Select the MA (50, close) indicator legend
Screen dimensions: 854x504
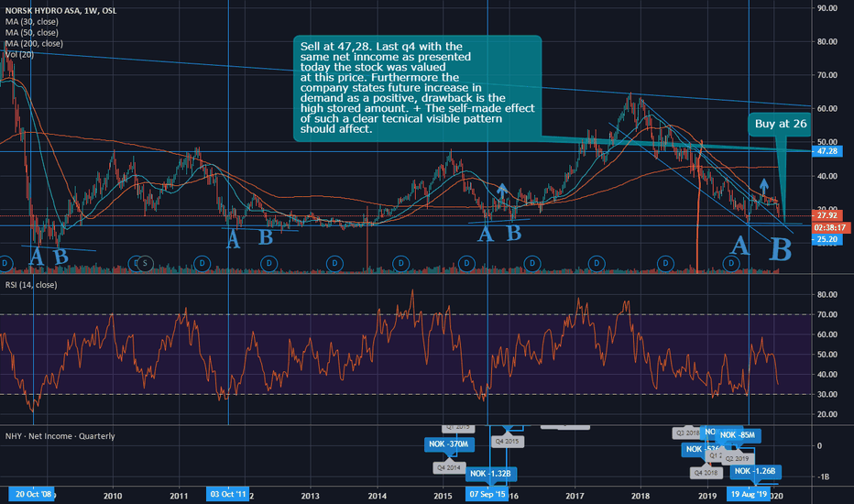31,33
